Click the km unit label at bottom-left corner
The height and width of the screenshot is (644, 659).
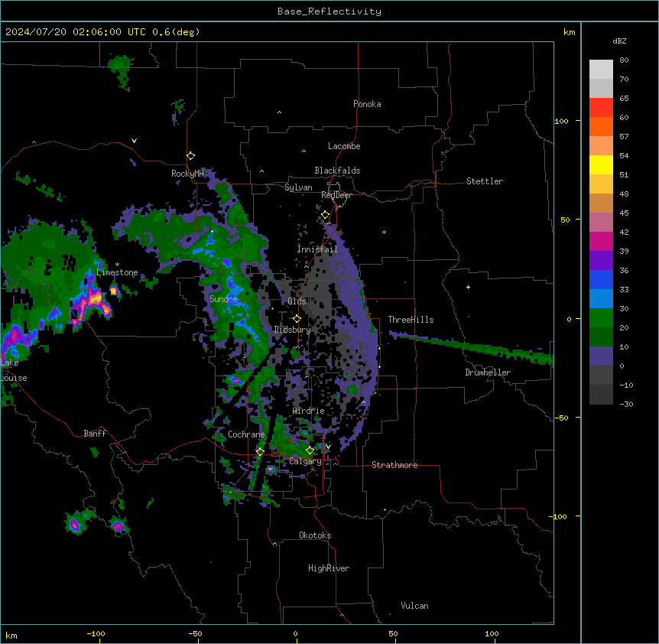(x=11, y=635)
